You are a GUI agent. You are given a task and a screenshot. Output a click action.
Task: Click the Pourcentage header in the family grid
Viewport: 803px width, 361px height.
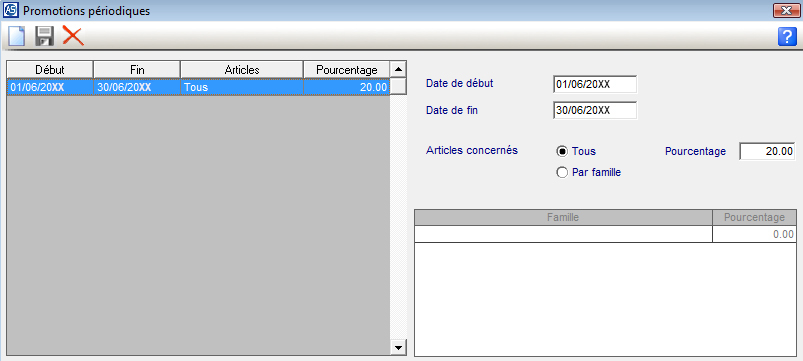click(754, 218)
